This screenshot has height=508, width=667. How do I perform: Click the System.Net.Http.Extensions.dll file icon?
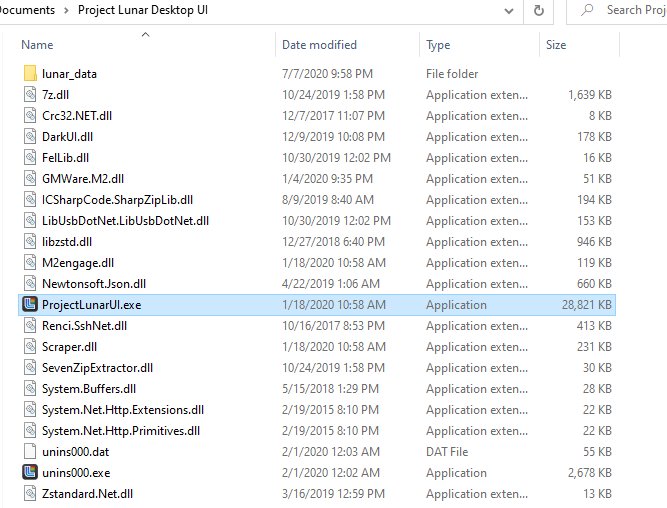click(x=30, y=409)
